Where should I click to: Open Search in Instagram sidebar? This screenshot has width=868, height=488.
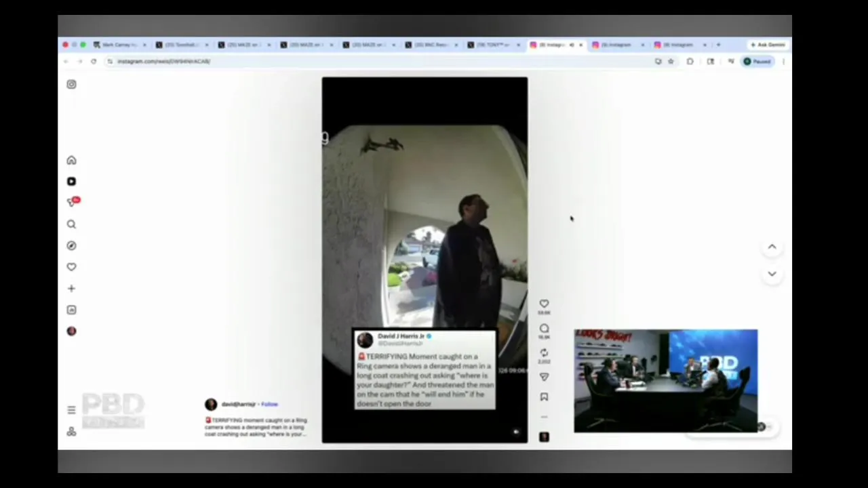pyautogui.click(x=71, y=224)
